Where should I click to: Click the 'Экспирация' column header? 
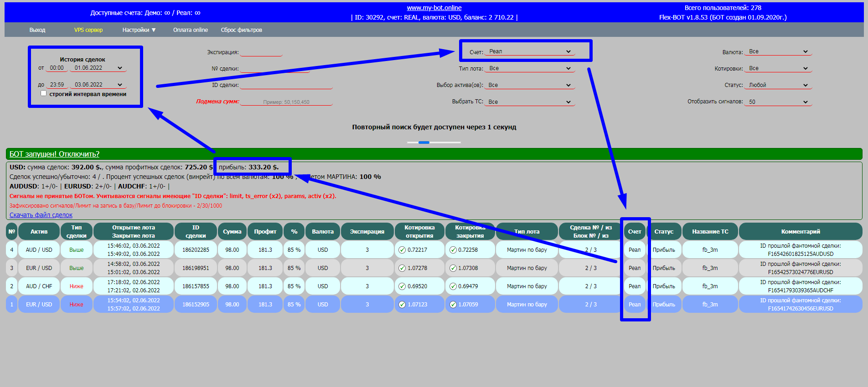point(367,231)
